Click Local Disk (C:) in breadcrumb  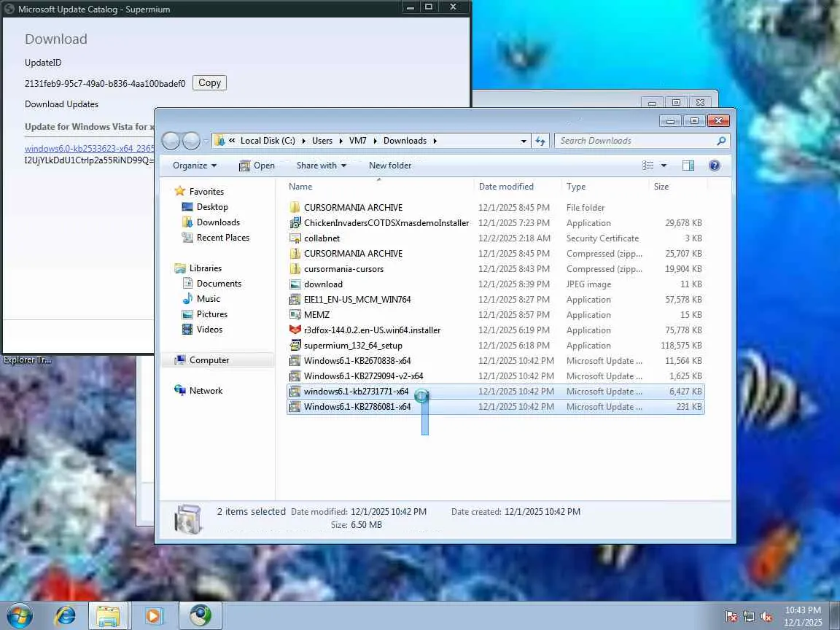coord(268,141)
